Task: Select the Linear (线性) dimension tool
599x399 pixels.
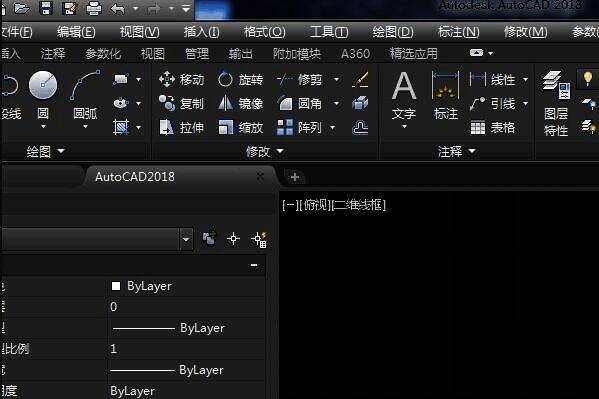Action: (493, 79)
